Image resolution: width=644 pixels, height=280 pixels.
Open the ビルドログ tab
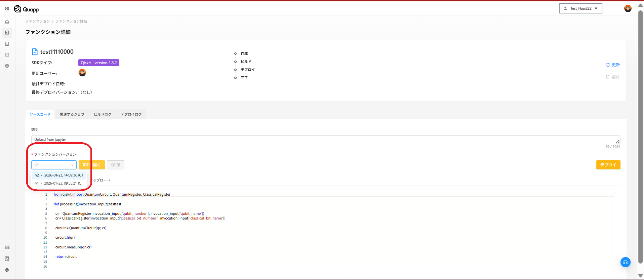[103, 114]
